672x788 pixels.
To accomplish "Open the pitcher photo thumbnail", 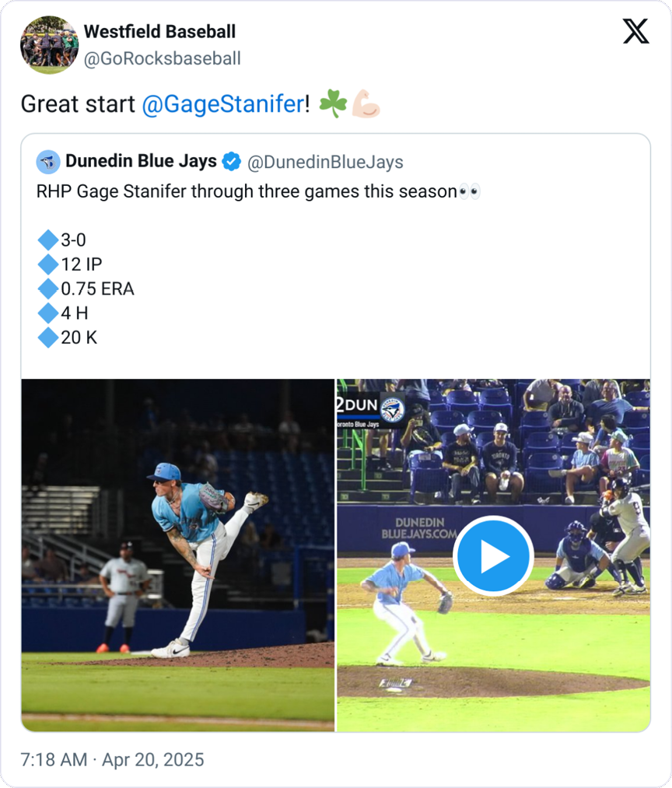I will [x=177, y=555].
